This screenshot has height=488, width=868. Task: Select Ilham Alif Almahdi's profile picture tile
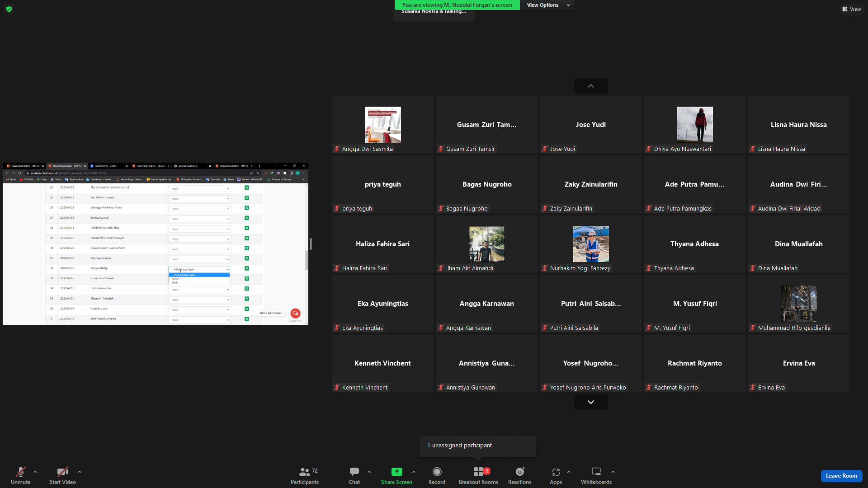(x=486, y=244)
